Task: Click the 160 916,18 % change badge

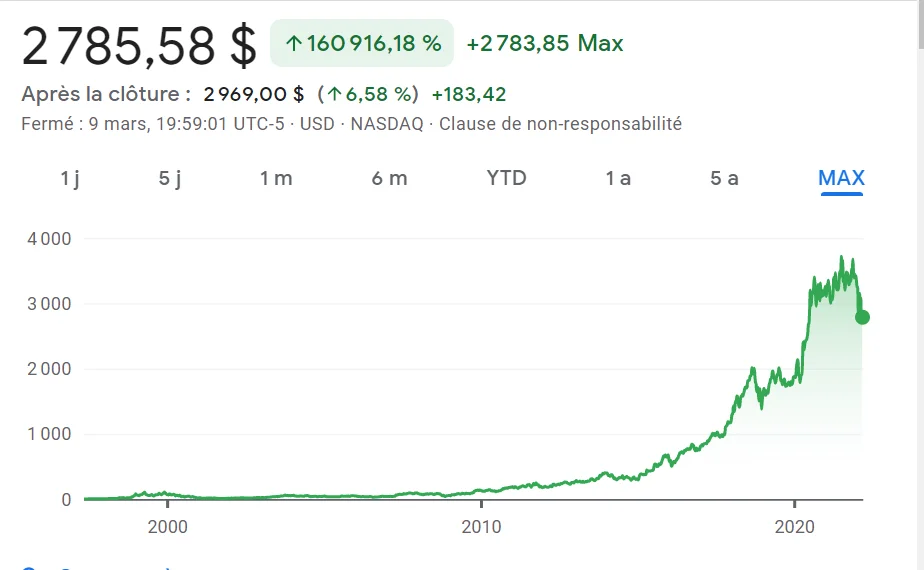Action: (x=362, y=44)
